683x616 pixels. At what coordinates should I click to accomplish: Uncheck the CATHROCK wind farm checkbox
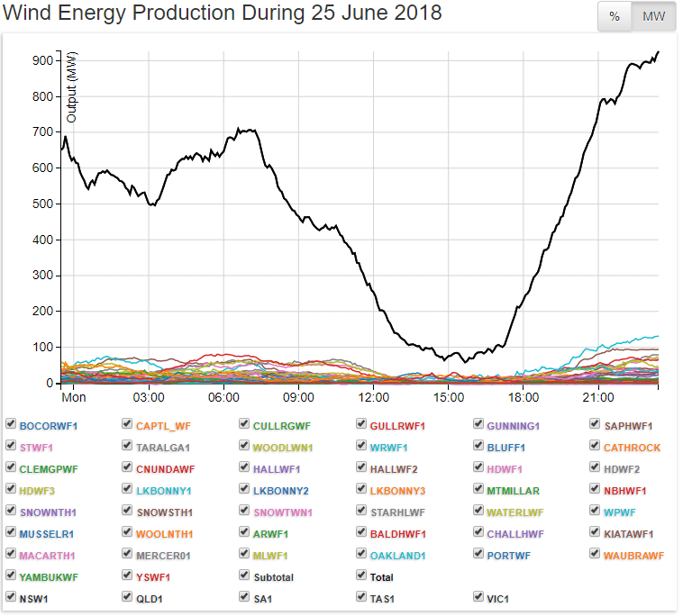596,445
